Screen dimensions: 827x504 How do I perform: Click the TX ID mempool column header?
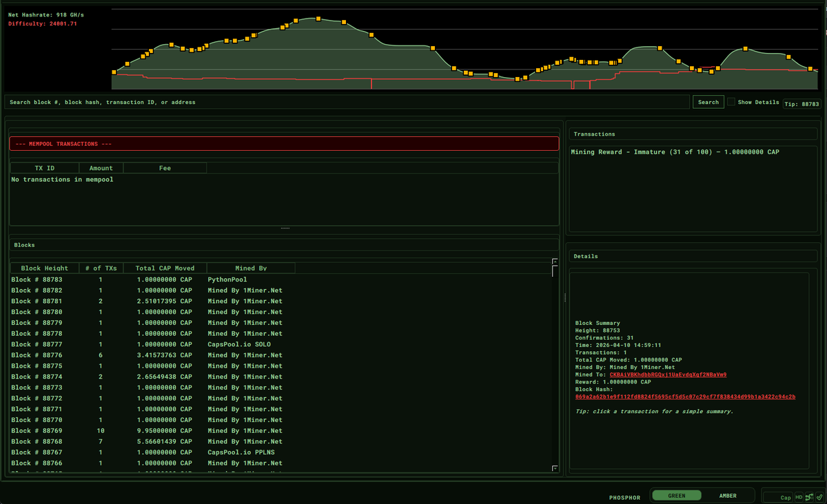(45, 168)
